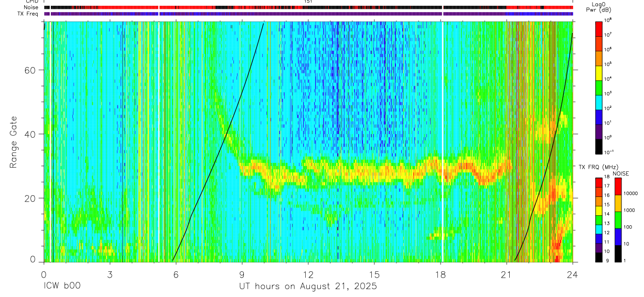Click x-axis tick label 24
Image resolution: width=644 pixels, height=297 pixels.
pos(573,274)
